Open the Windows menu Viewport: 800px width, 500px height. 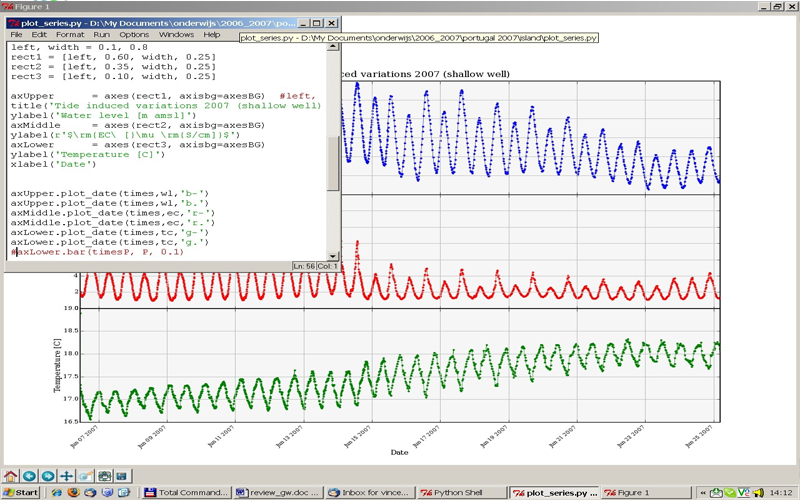(x=176, y=35)
